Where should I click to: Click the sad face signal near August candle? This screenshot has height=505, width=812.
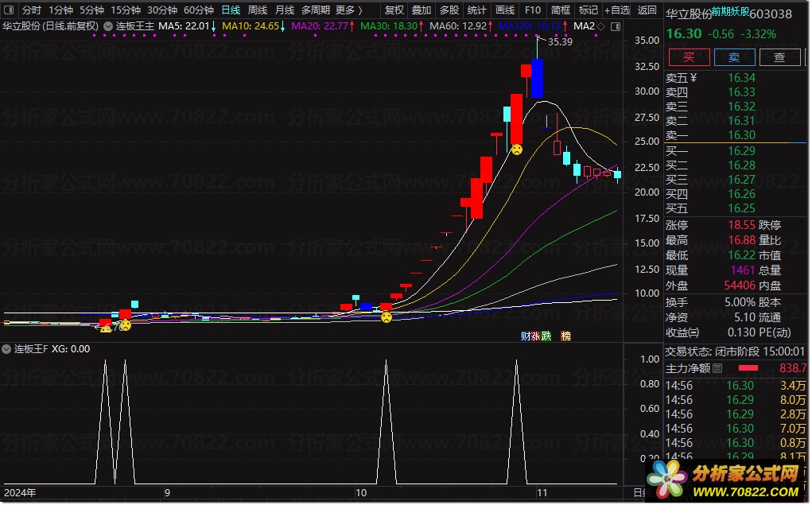126,326
